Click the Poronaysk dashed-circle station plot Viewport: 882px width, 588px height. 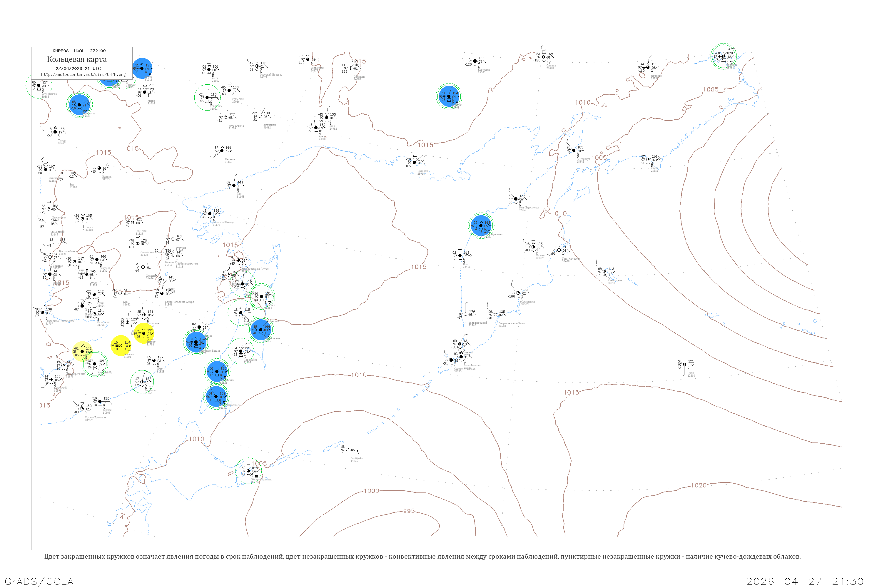pyautogui.click(x=241, y=351)
